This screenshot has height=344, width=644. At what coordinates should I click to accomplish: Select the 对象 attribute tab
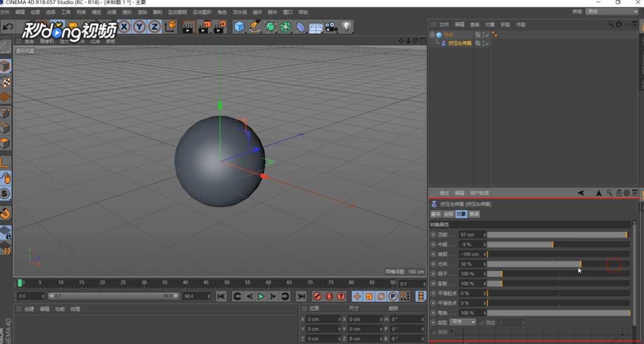[461, 214]
